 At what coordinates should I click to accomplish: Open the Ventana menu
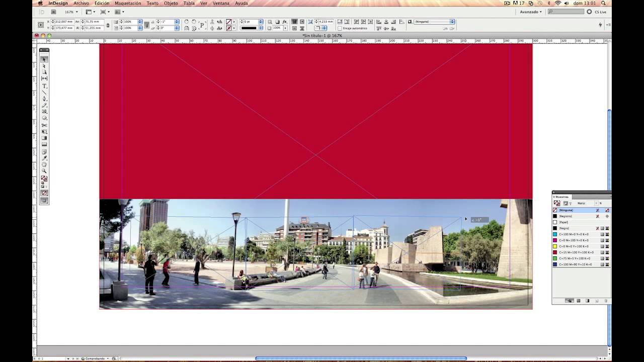(221, 3)
